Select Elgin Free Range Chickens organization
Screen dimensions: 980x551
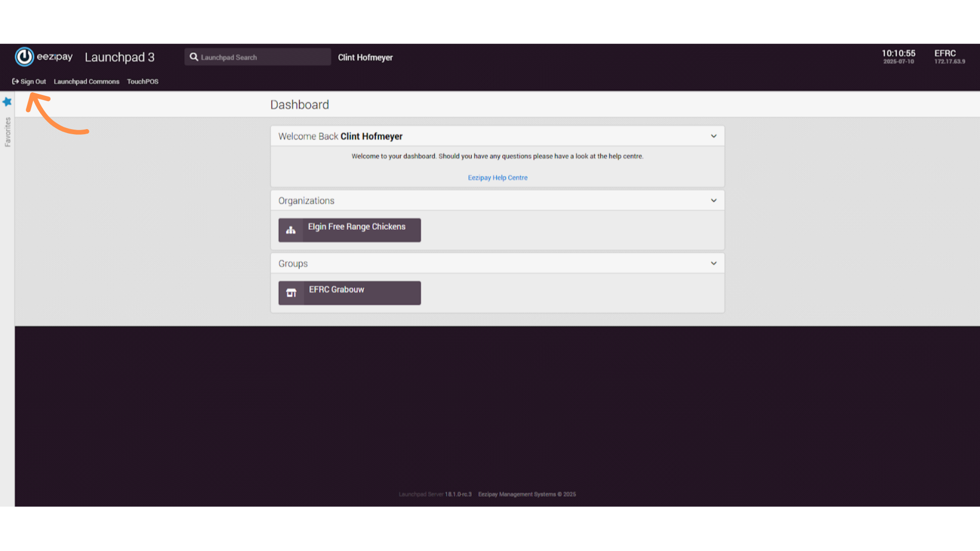pos(350,230)
